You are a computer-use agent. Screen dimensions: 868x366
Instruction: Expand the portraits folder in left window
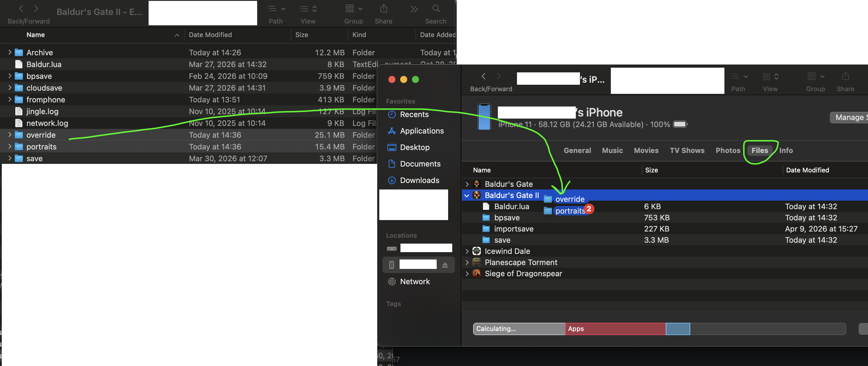point(10,147)
